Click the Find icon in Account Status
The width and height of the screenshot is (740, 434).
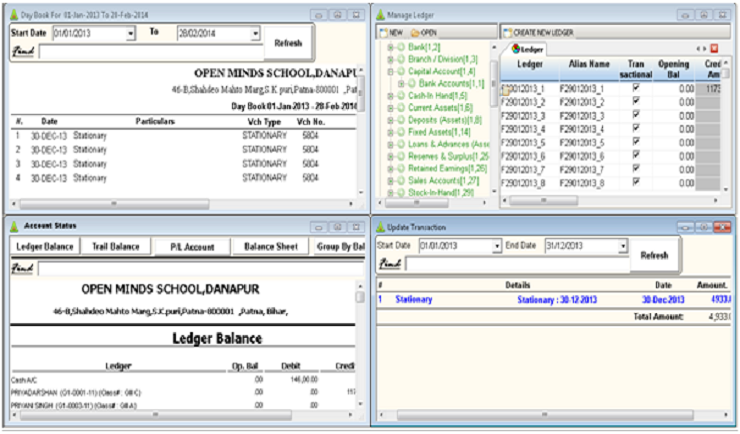[21, 268]
